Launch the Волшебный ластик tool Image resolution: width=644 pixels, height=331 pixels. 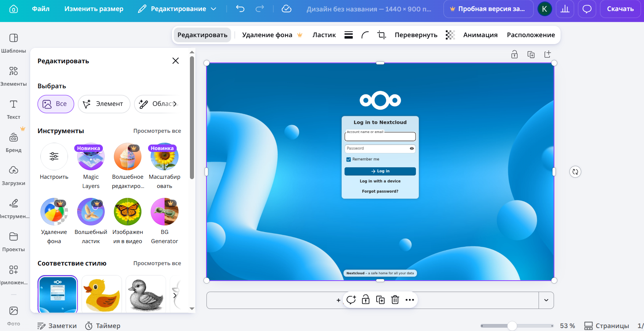[x=91, y=222]
